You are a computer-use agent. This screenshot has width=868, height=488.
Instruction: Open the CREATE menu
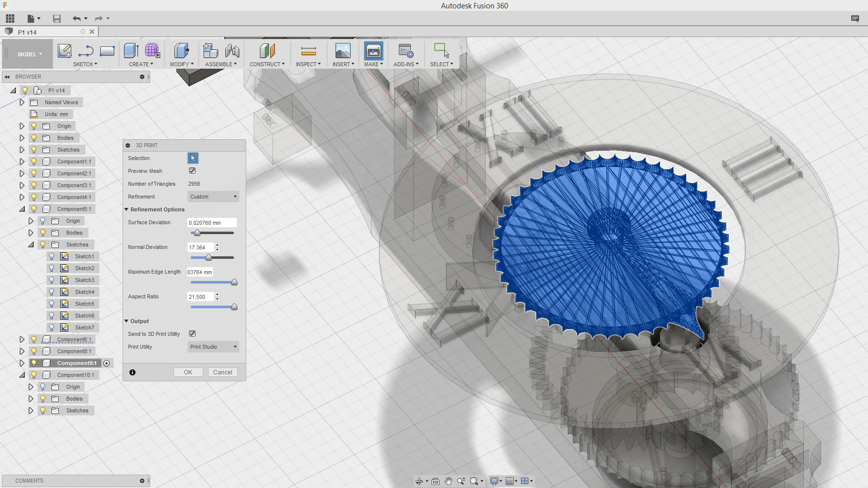(x=141, y=64)
